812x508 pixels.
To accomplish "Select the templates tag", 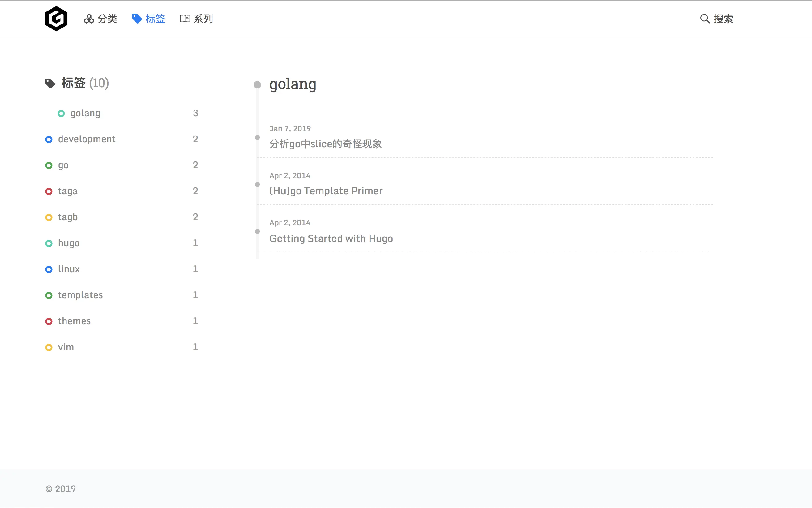I will tap(80, 295).
